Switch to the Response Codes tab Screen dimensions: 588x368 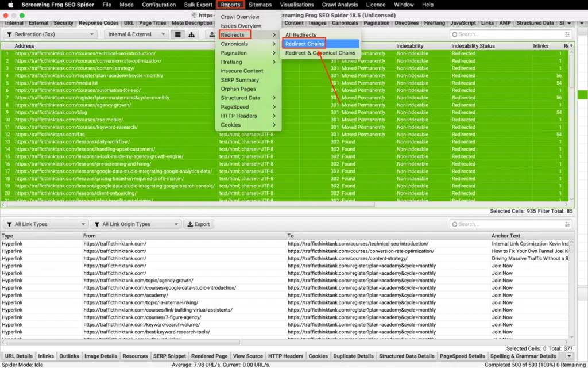click(100, 23)
